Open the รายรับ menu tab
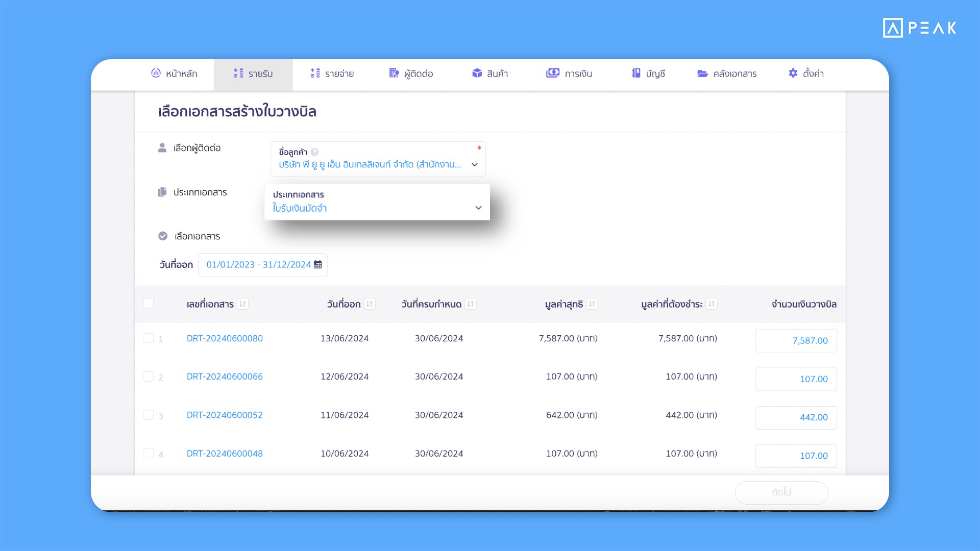Image resolution: width=980 pixels, height=551 pixels. coord(253,75)
